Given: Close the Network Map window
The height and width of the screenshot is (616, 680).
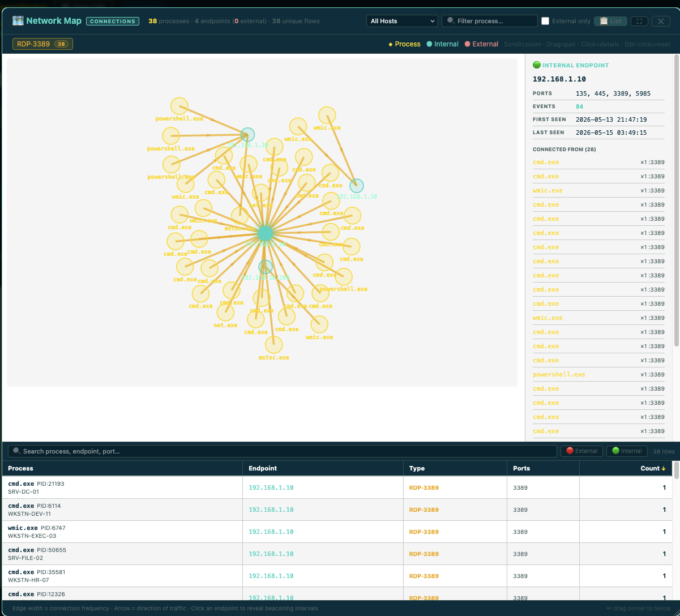Looking at the screenshot, I should (x=661, y=21).
